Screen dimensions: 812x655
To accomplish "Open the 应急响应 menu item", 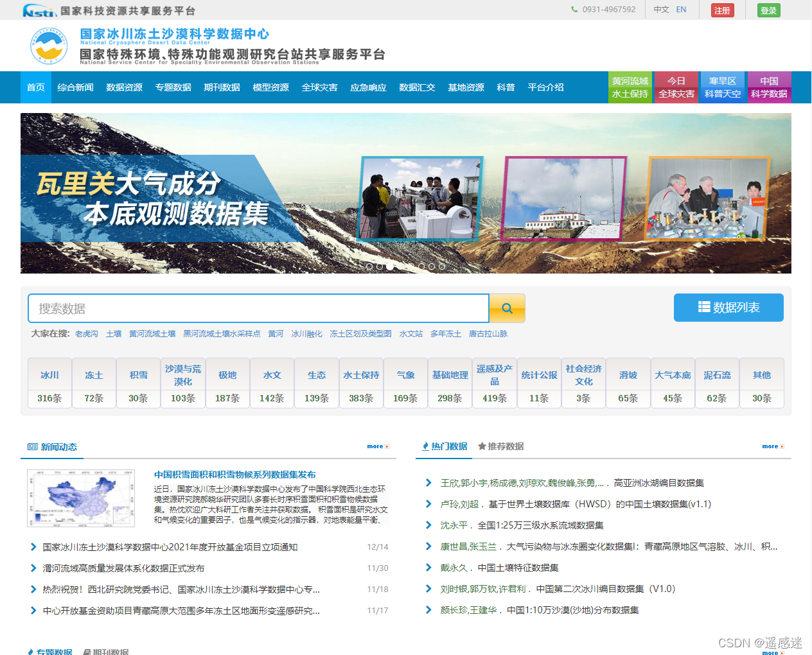I will [x=368, y=87].
